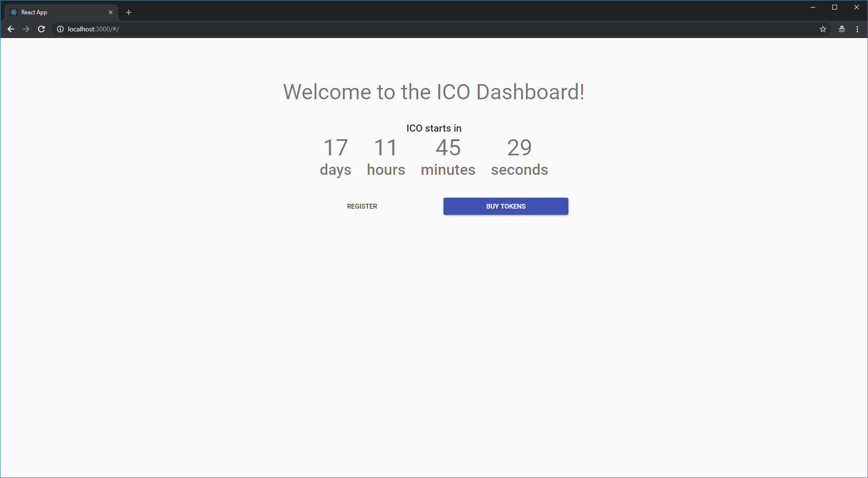Image resolution: width=868 pixels, height=478 pixels.
Task: Reload the localhost page
Action: pos(41,29)
